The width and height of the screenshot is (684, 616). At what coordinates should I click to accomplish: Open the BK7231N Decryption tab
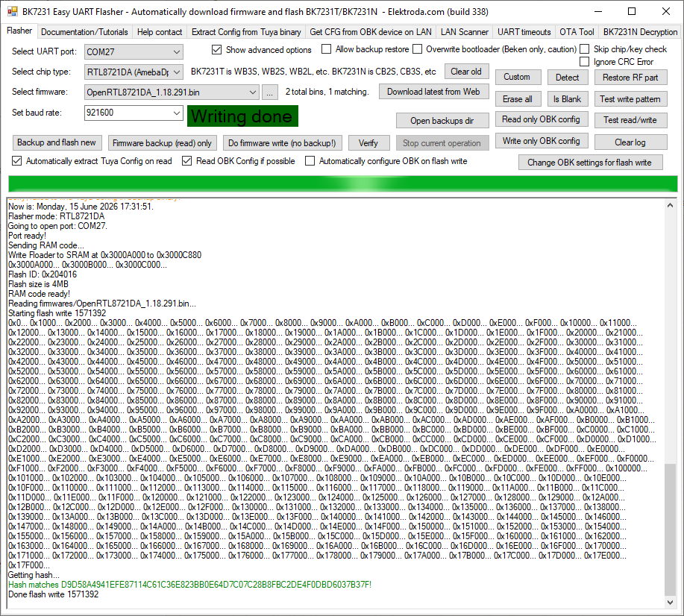(x=640, y=32)
